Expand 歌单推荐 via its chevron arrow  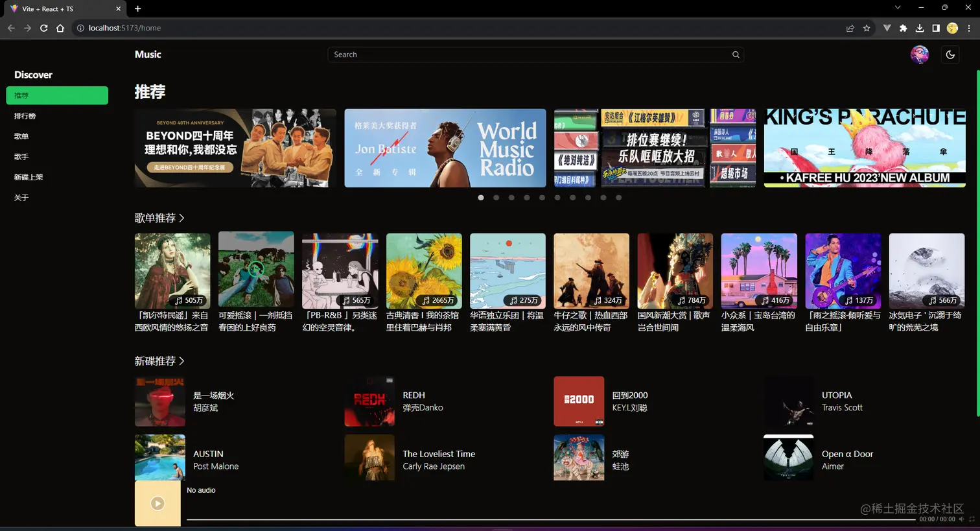click(182, 218)
